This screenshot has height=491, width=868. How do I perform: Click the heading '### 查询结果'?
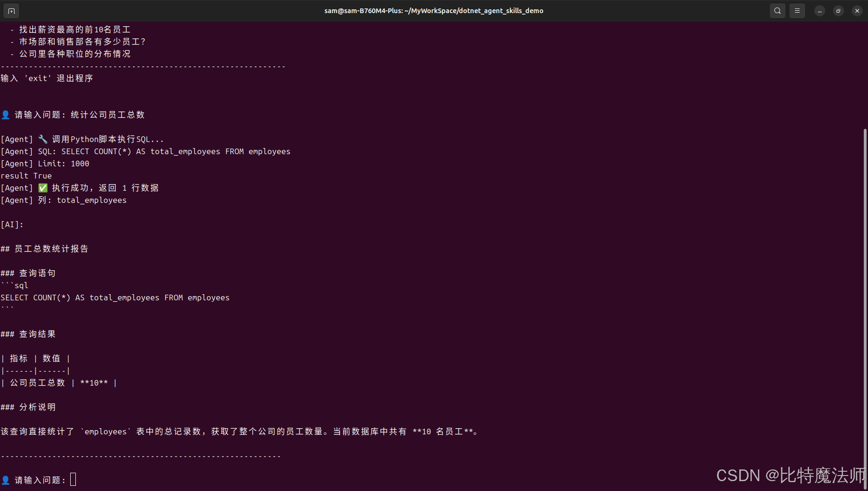(28, 334)
